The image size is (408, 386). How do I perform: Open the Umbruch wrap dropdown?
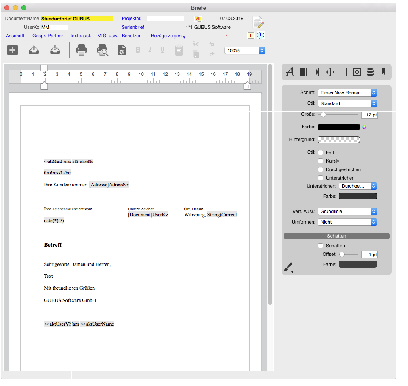click(347, 222)
